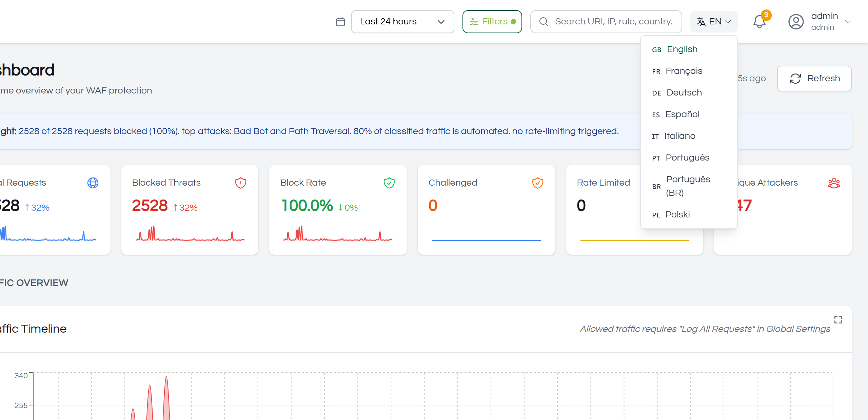Click the translate icon next to EN
Screen dimensions: 868x420
coord(701,22)
